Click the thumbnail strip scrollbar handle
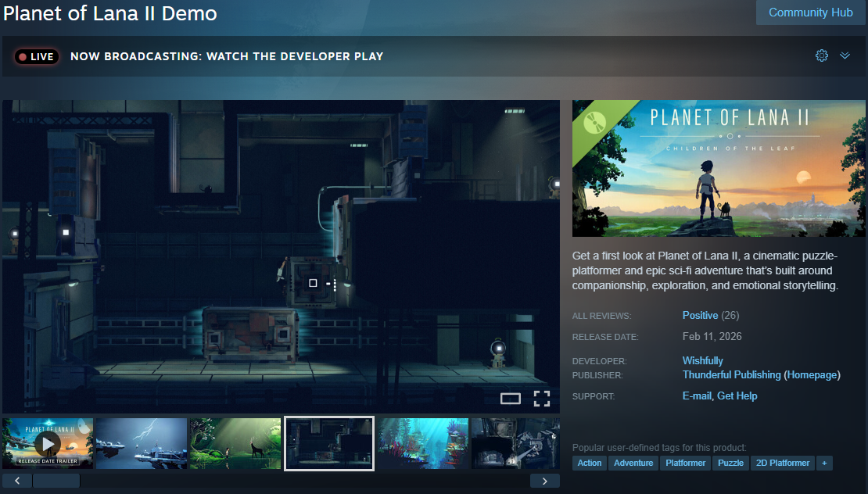Image resolution: width=868 pixels, height=494 pixels. point(56,481)
